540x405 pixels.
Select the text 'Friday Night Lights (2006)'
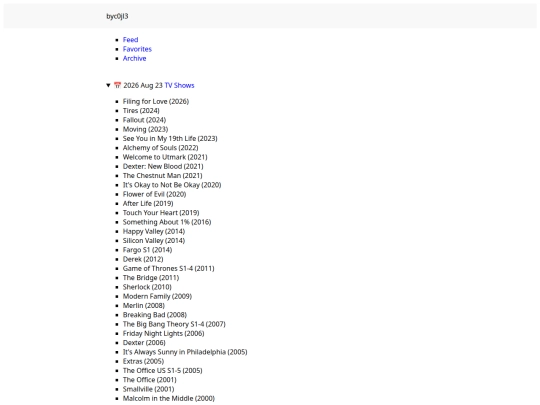point(163,334)
